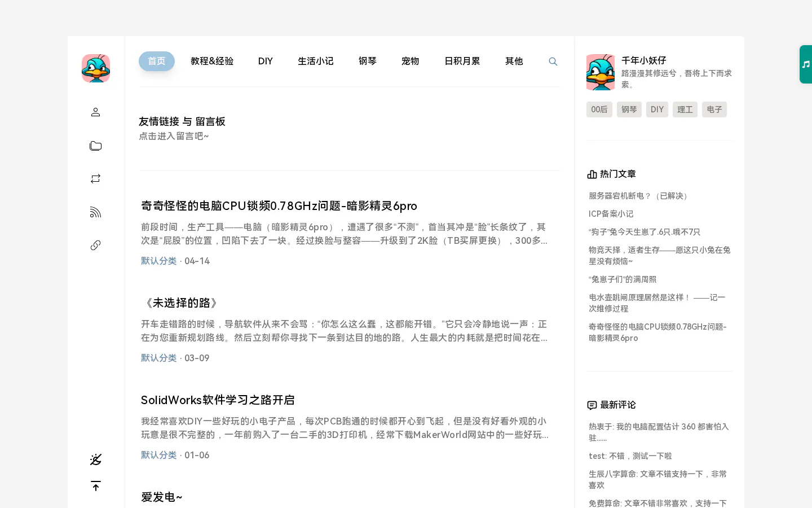The image size is (812, 508).
Task: Open the folder archive icon in sidebar
Action: pyautogui.click(x=96, y=146)
